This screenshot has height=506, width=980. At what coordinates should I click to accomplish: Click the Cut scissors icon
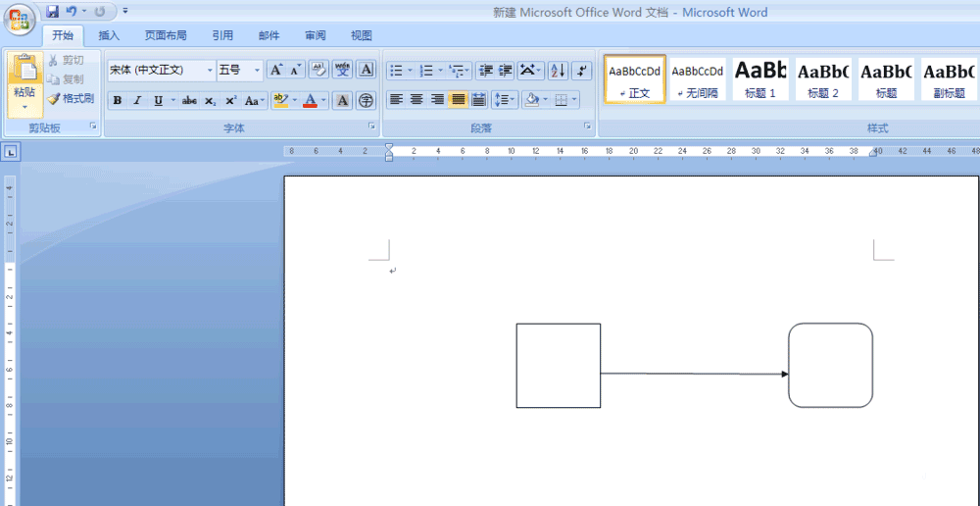53,60
